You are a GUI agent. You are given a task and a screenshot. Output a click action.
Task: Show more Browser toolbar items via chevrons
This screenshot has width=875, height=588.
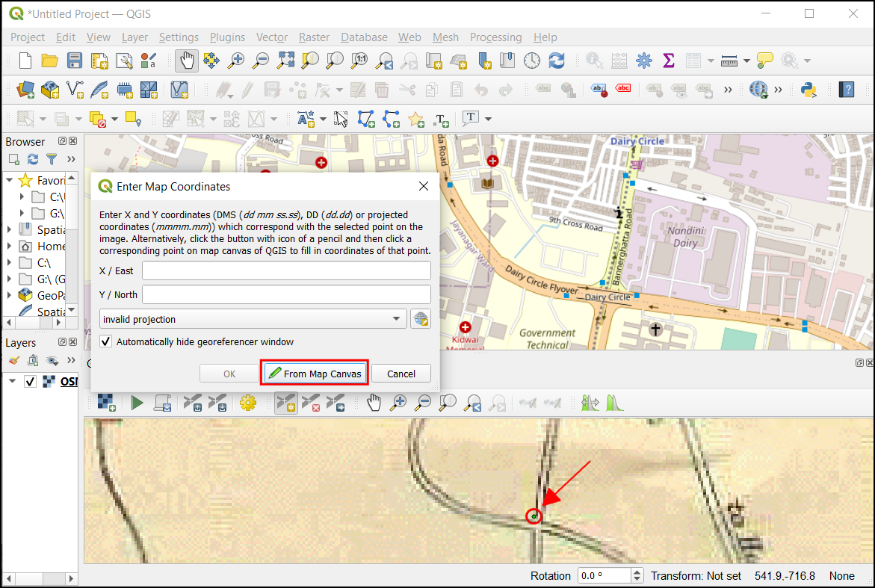point(71,159)
